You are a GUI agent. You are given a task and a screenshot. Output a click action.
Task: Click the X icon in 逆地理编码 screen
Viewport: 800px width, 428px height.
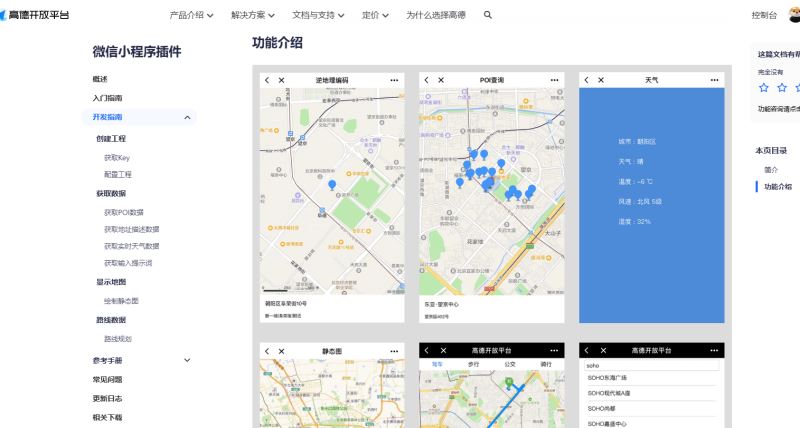[x=281, y=80]
